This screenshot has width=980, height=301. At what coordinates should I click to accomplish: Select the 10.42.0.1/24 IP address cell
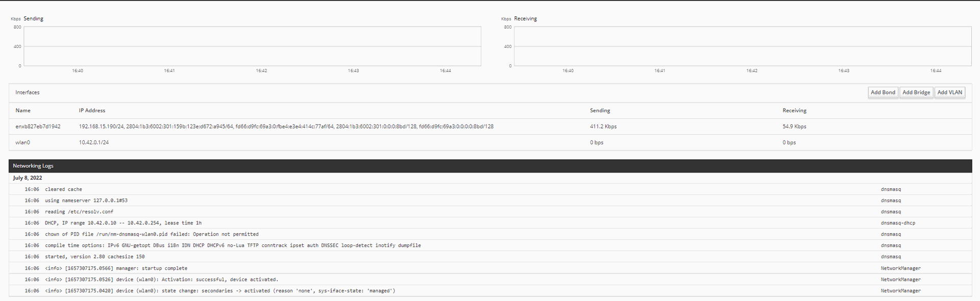(x=93, y=142)
